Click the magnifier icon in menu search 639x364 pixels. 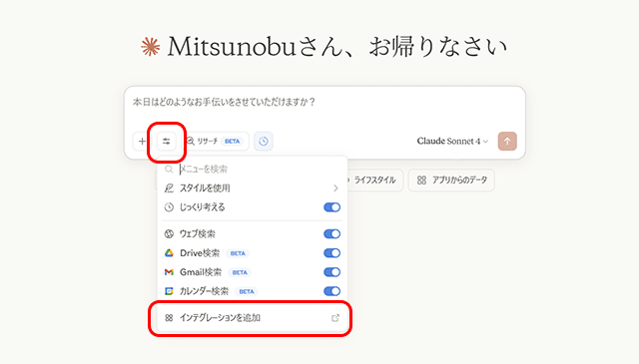[x=169, y=169]
